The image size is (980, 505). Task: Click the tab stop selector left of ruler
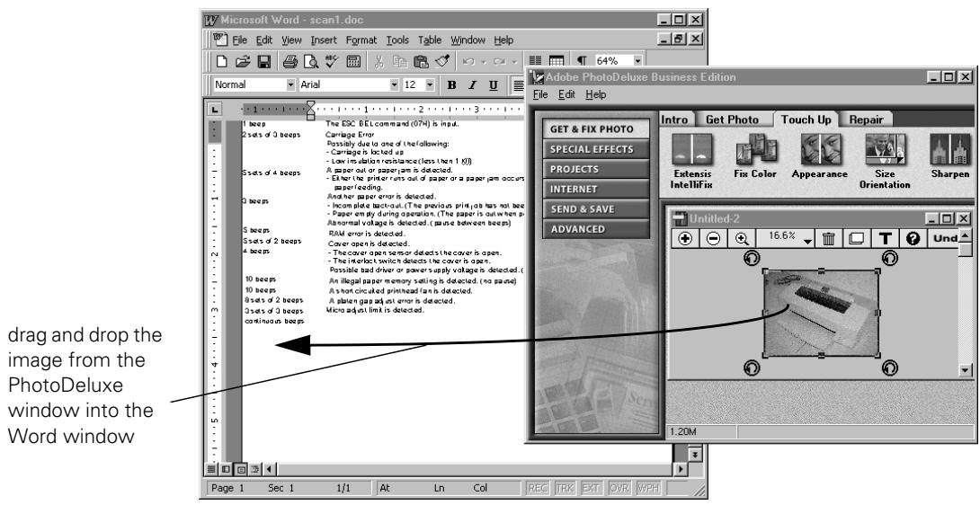(x=214, y=110)
